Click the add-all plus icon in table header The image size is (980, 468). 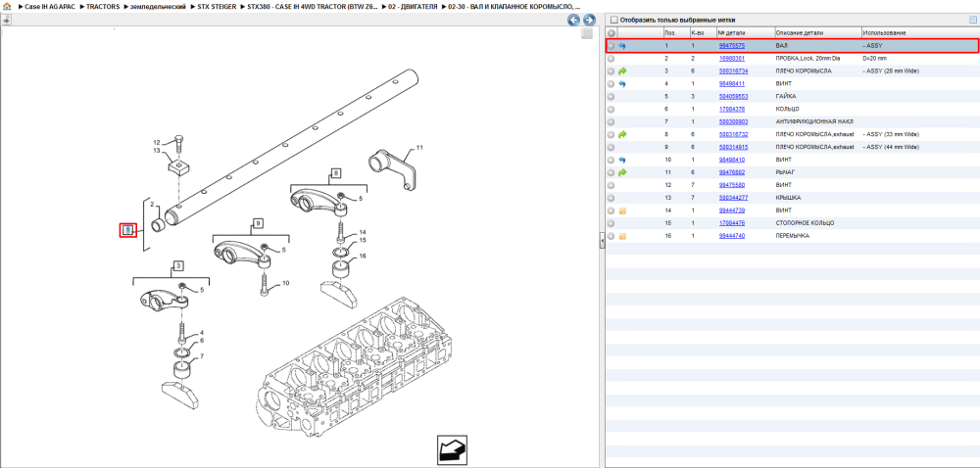click(612, 32)
